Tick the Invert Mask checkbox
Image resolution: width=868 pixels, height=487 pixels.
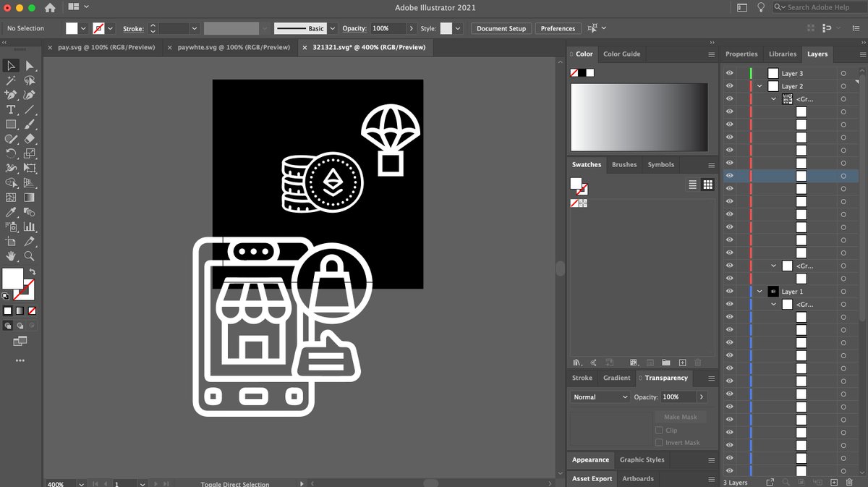(x=659, y=442)
